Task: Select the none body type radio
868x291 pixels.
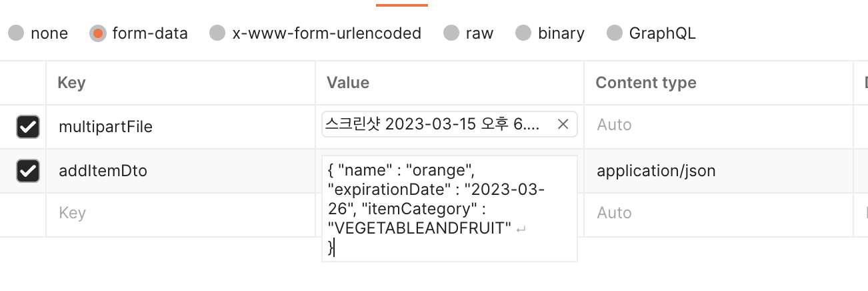Action: coord(16,33)
